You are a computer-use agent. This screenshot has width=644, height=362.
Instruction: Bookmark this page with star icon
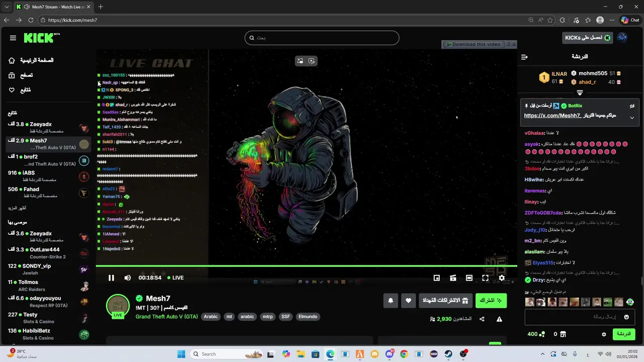coord(550,20)
